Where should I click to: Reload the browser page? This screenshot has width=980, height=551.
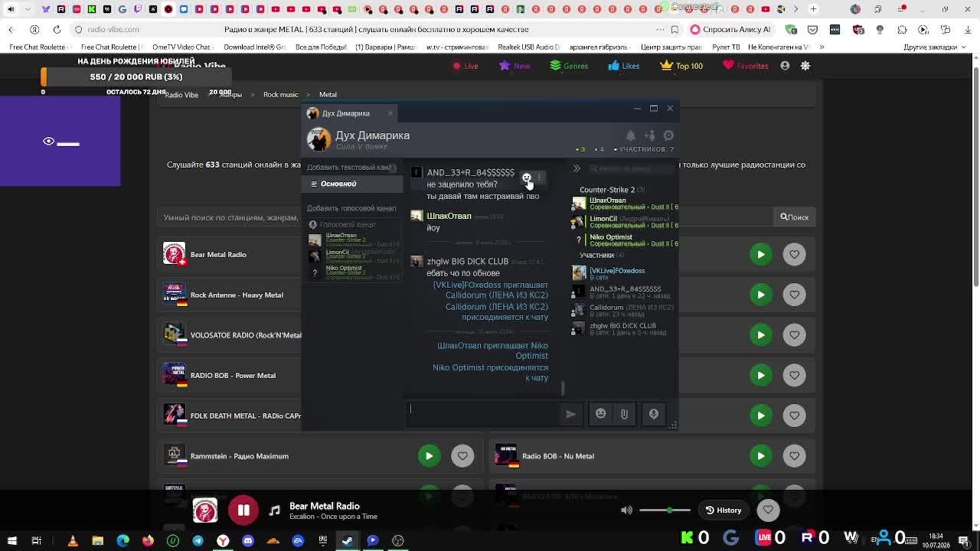coord(57,30)
